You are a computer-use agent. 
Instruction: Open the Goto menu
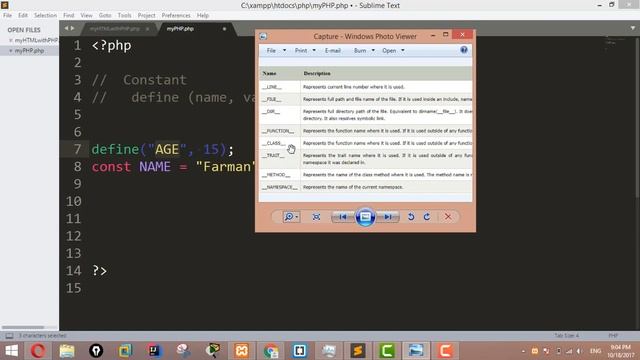click(x=105, y=15)
